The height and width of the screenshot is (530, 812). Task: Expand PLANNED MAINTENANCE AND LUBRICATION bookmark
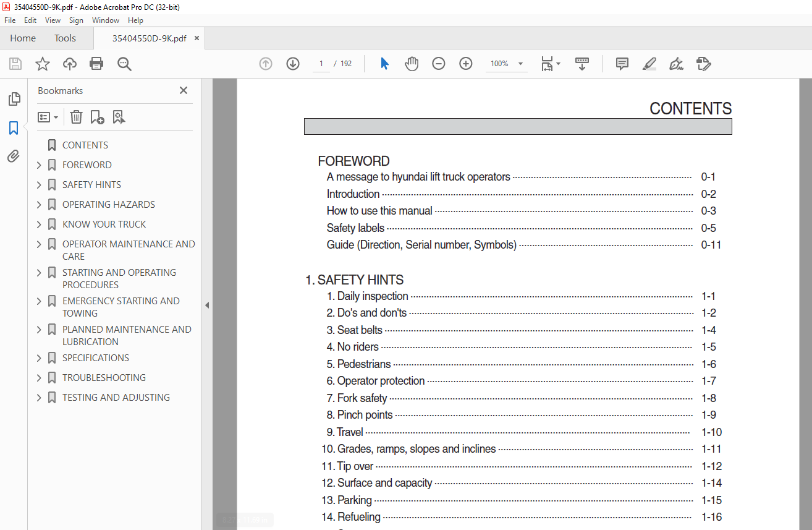click(40, 330)
